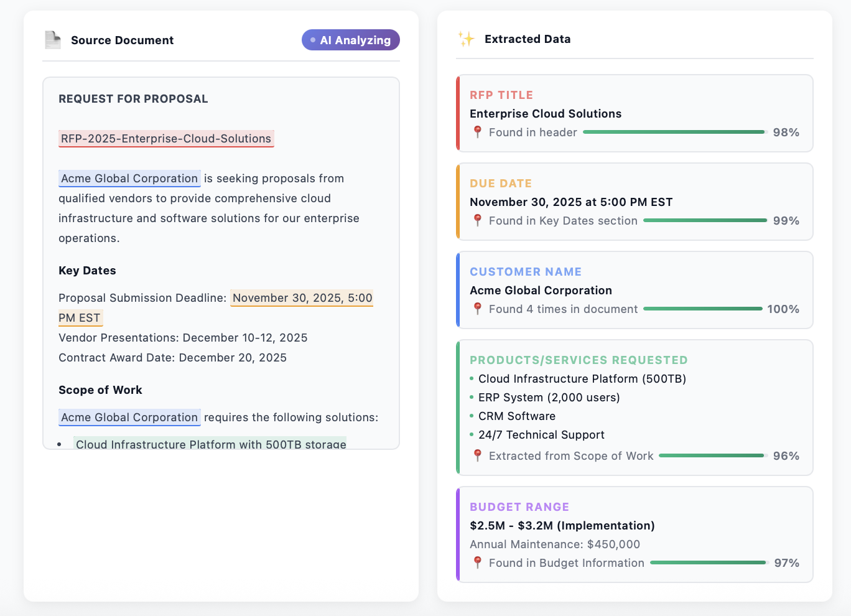Click the 98% confidence bar for RFP Title
This screenshot has width=851, height=616.
point(675,132)
